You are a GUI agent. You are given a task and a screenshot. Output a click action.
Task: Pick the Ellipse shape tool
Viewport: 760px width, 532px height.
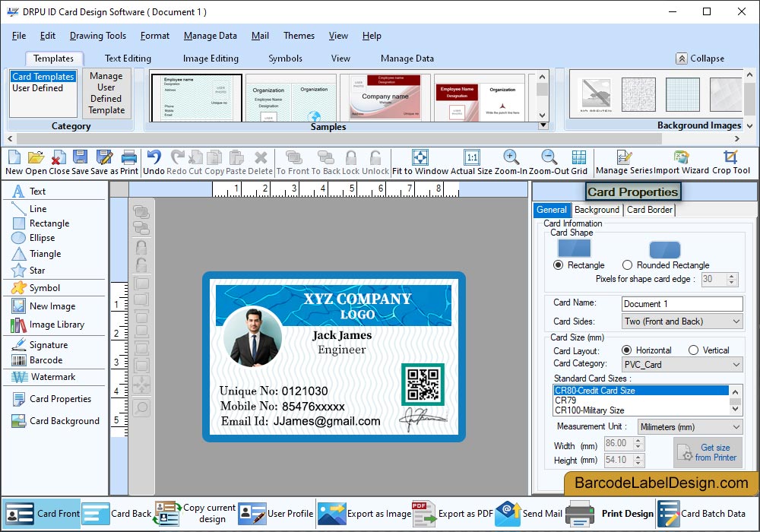coord(33,238)
